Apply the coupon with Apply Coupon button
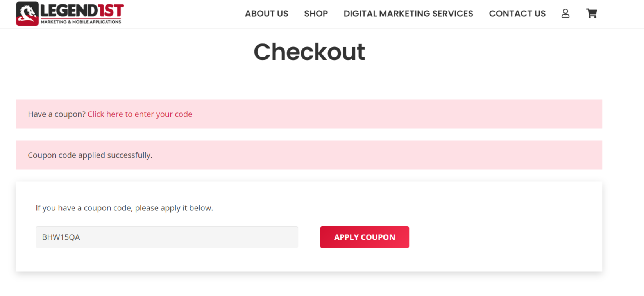 (365, 237)
